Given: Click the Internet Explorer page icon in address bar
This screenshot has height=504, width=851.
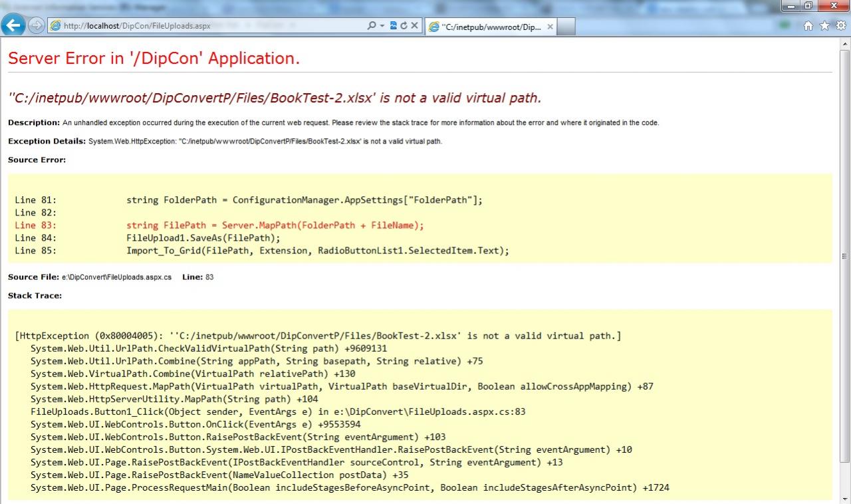Looking at the screenshot, I should 56,26.
